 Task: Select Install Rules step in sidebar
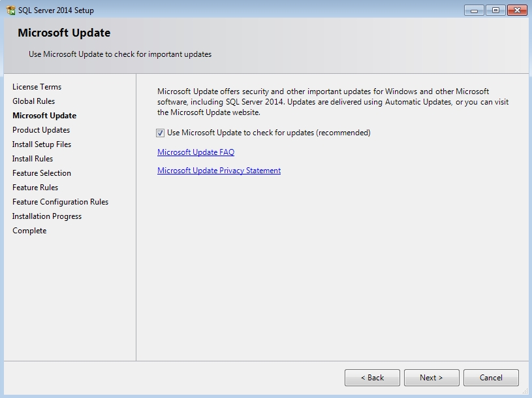coord(33,159)
